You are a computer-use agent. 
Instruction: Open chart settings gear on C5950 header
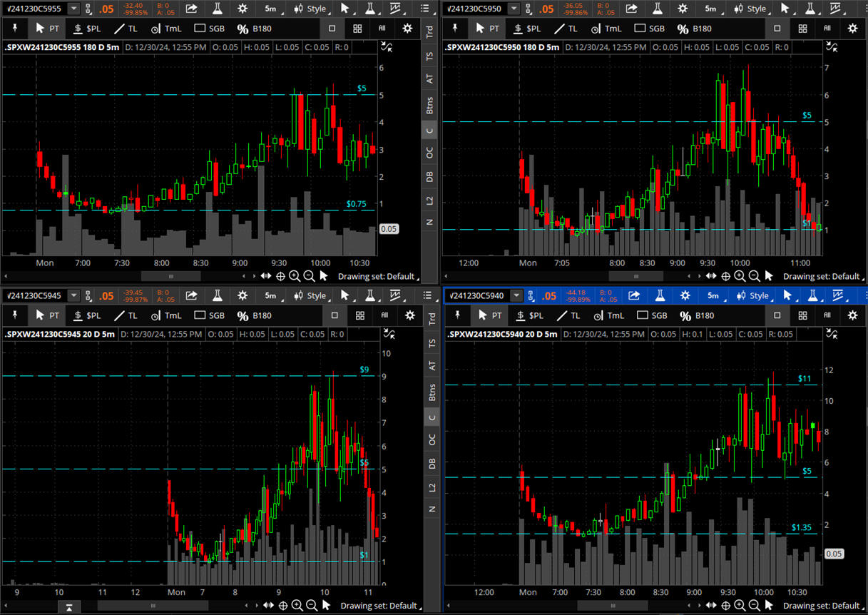coord(683,9)
